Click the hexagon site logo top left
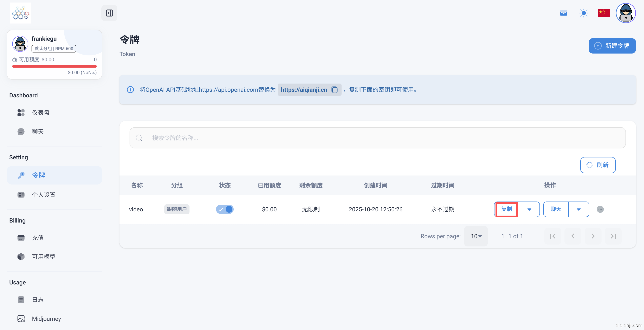The height and width of the screenshot is (330, 644). (20, 13)
